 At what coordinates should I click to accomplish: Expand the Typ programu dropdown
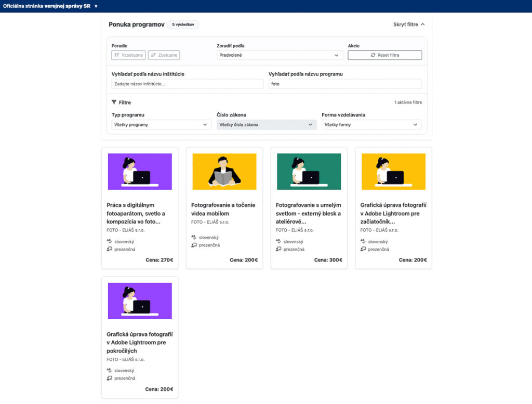point(161,125)
